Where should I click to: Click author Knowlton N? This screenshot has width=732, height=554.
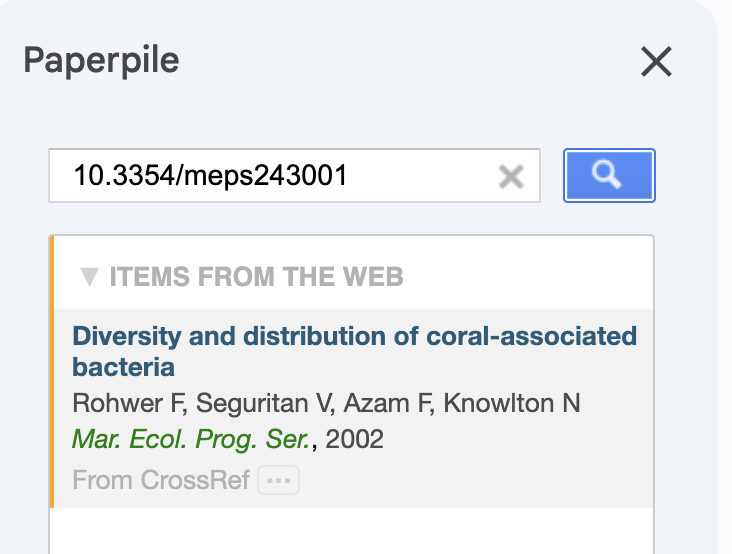511,404
